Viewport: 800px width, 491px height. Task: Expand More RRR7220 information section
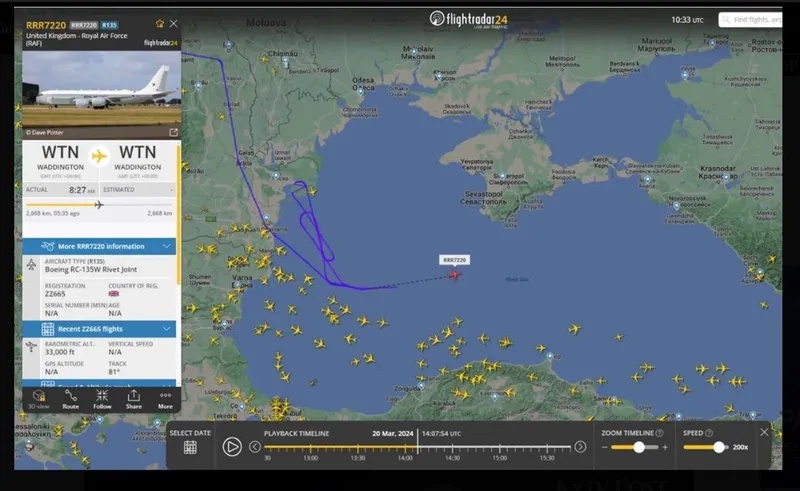click(99, 246)
